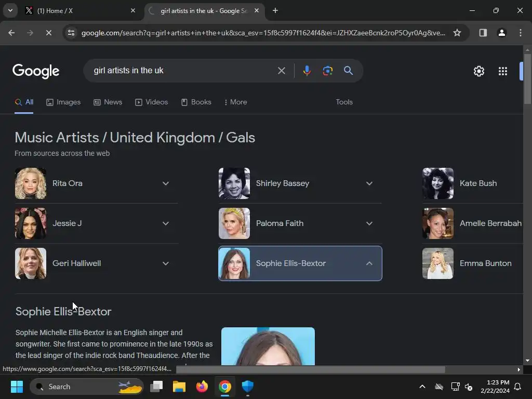This screenshot has height=399, width=532.
Task: Click the forward navigation arrow
Action: (x=30, y=33)
